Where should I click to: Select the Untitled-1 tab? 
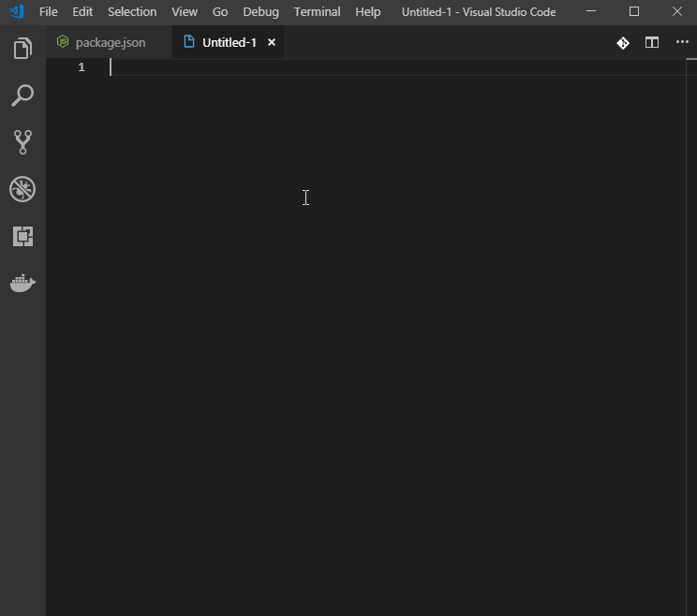pos(229,42)
